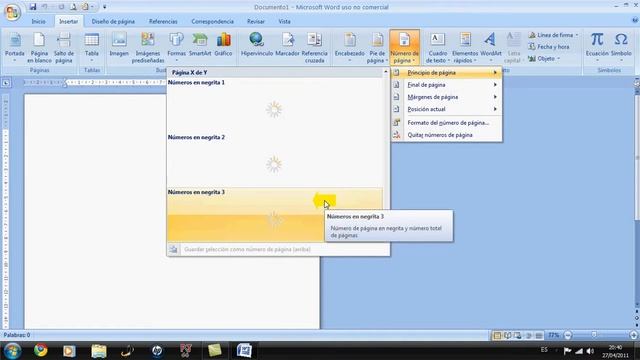Click the zoom in plus button
The image size is (640, 360).
click(x=633, y=335)
